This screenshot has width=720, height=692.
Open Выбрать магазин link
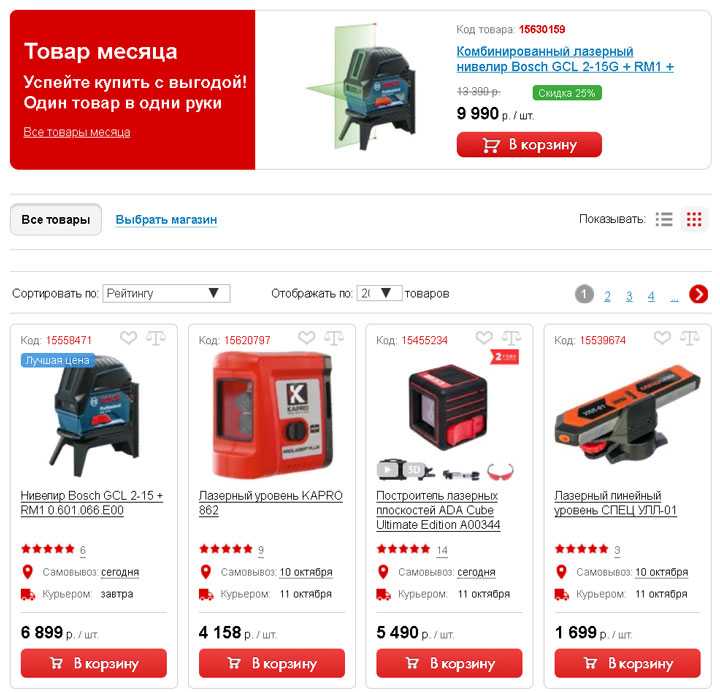point(166,219)
